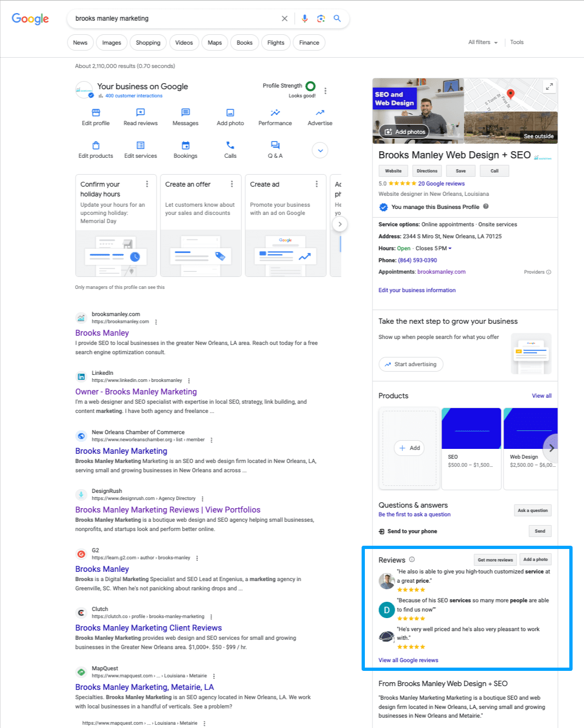Image resolution: width=584 pixels, height=728 pixels.
Task: Open the SEO product thumbnail
Action: click(x=471, y=428)
